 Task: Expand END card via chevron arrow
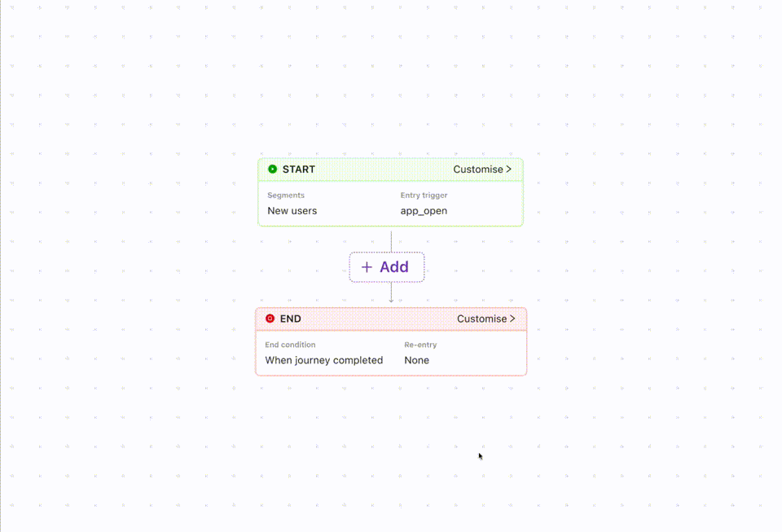point(512,318)
